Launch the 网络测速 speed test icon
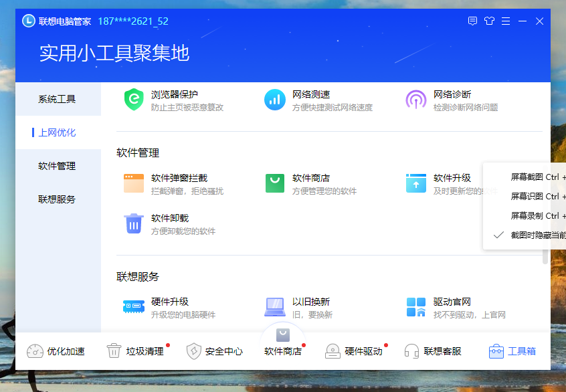Viewport: 566px width, 392px height. pyautogui.click(x=275, y=99)
